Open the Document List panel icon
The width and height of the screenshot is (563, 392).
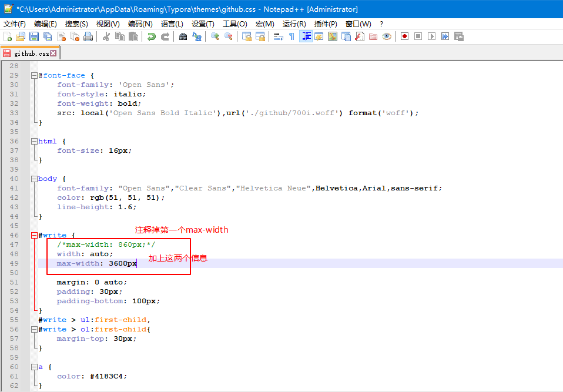coord(346,36)
